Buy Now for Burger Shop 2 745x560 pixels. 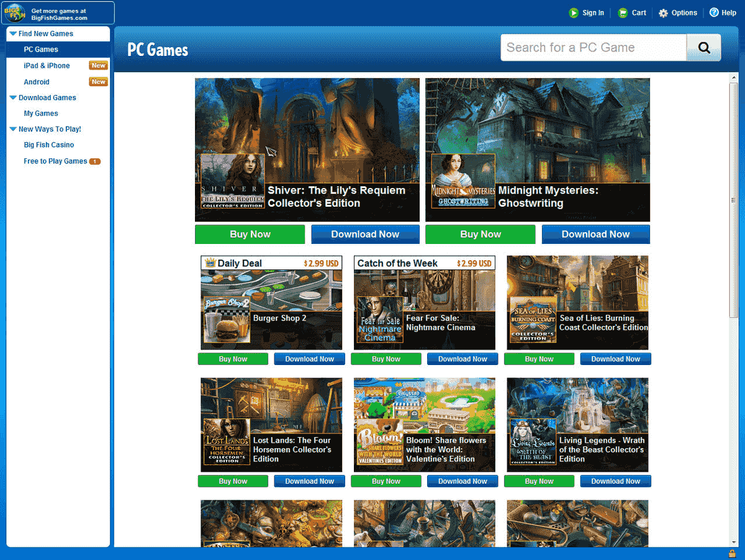coord(233,358)
